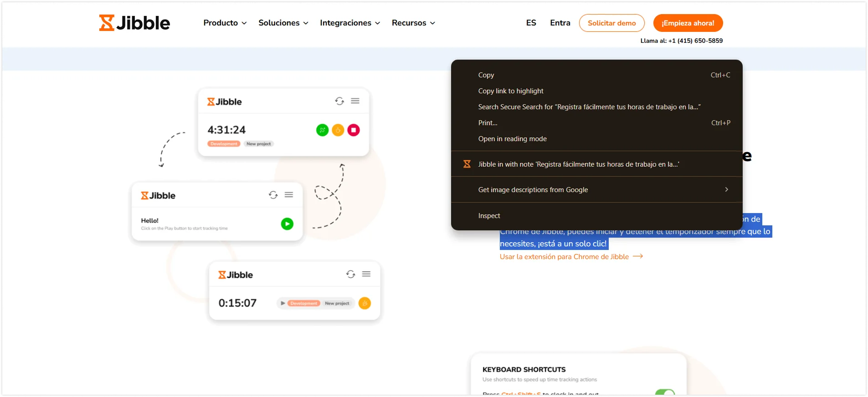The image size is (868, 397).
Task: Click the sync icon in the Hello! card
Action: pyautogui.click(x=273, y=195)
